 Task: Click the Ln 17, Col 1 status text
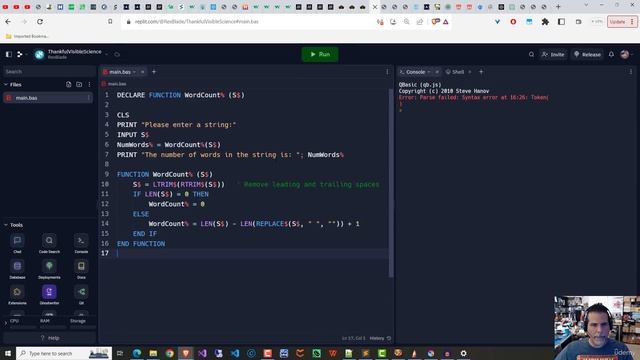pos(353,338)
